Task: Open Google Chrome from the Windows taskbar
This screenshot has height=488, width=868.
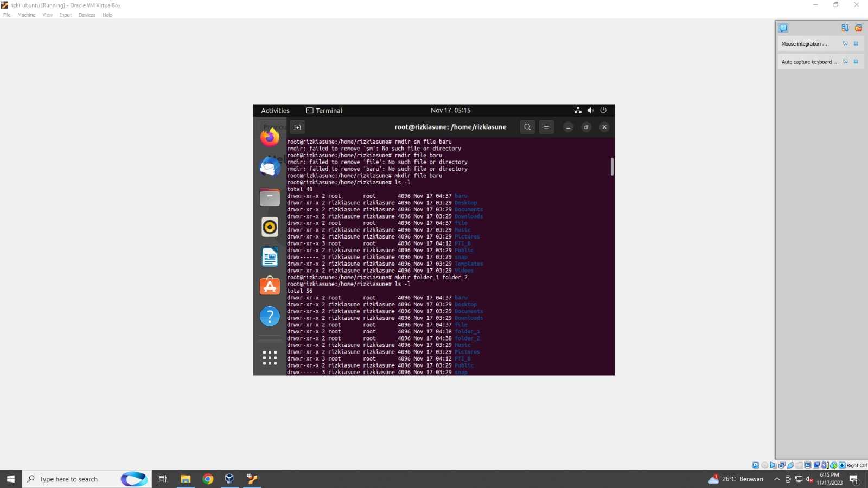Action: pos(208,479)
